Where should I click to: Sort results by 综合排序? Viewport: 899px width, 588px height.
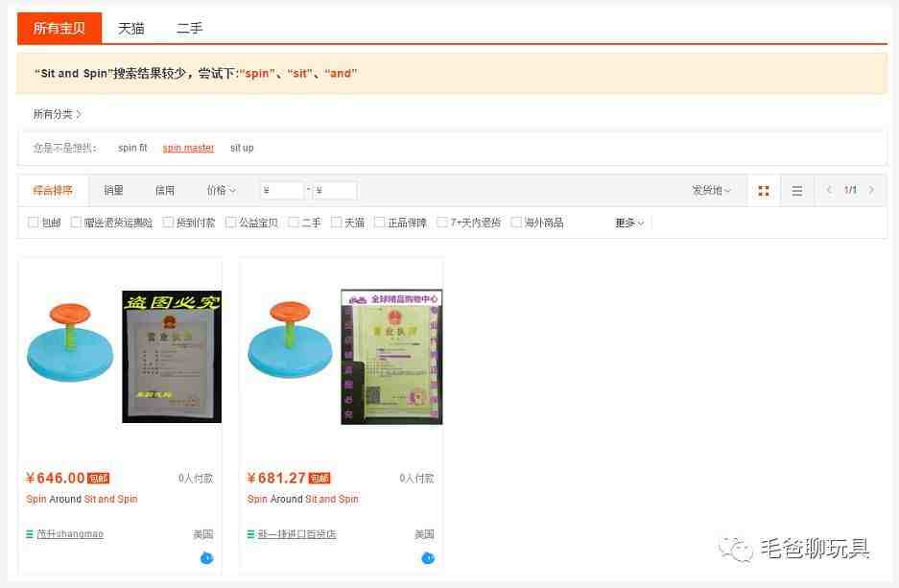[x=53, y=190]
